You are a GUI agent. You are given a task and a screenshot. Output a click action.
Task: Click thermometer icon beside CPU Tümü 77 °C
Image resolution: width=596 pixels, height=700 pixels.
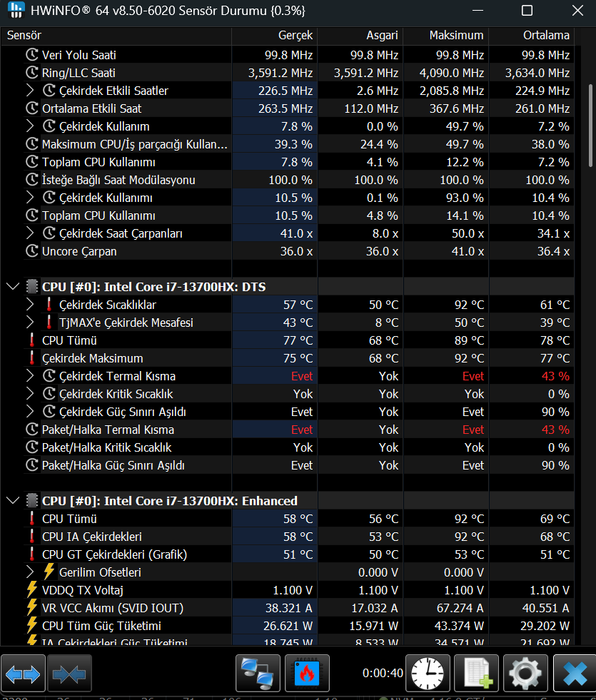point(31,340)
